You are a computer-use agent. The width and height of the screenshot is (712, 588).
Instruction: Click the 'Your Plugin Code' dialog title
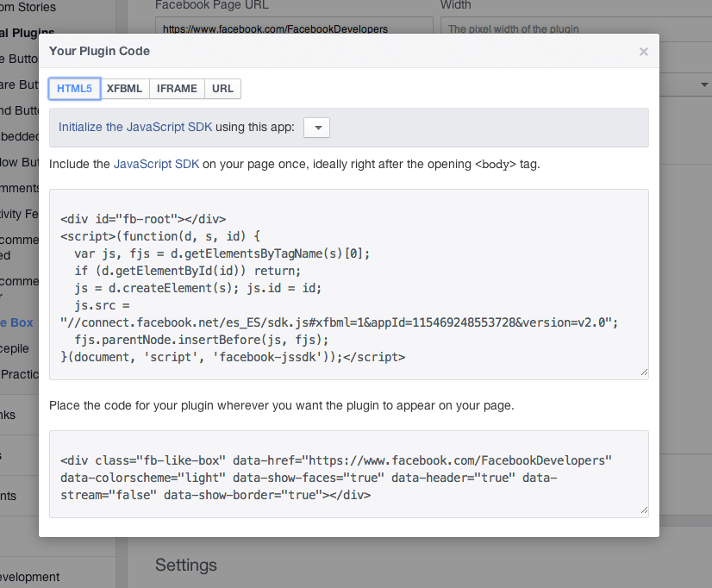99,51
